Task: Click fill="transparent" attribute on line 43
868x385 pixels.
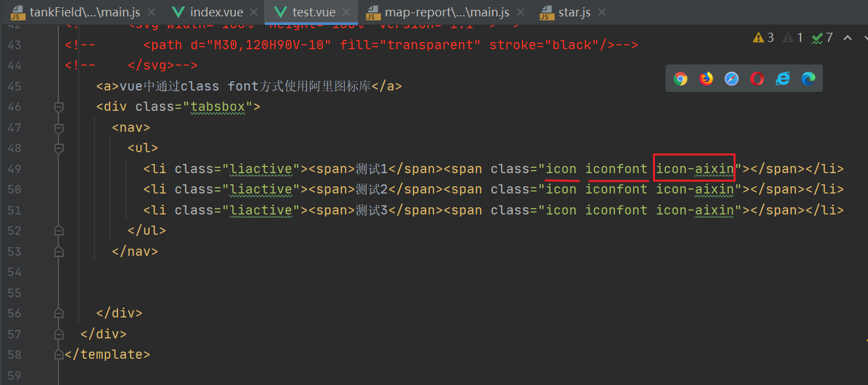Action: pyautogui.click(x=411, y=45)
